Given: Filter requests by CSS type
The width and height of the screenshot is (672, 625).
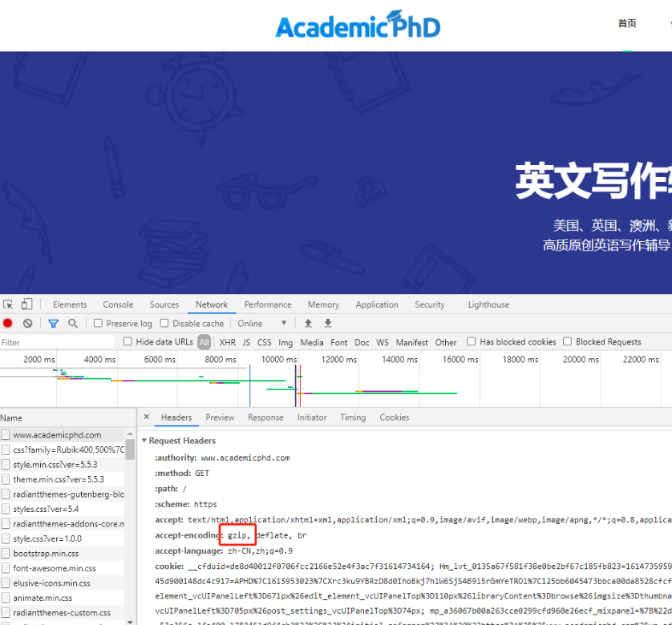Looking at the screenshot, I should pyautogui.click(x=265, y=342).
